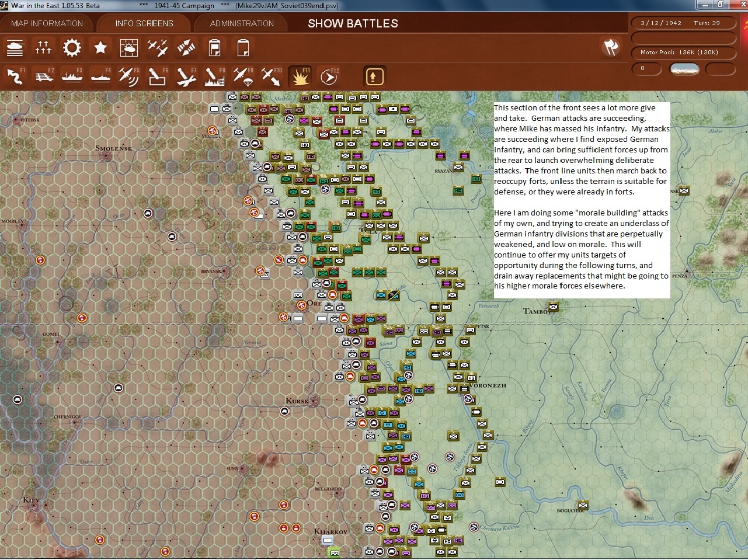Switch to the Map Information tab

[x=47, y=23]
